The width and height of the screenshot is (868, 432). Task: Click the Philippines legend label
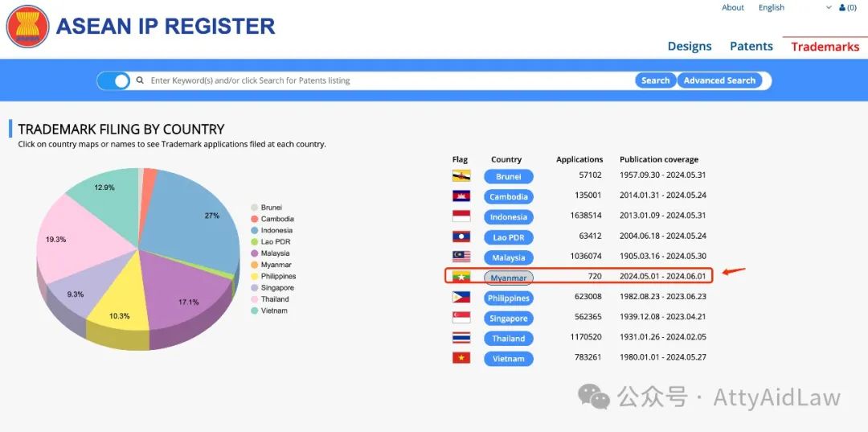click(278, 277)
